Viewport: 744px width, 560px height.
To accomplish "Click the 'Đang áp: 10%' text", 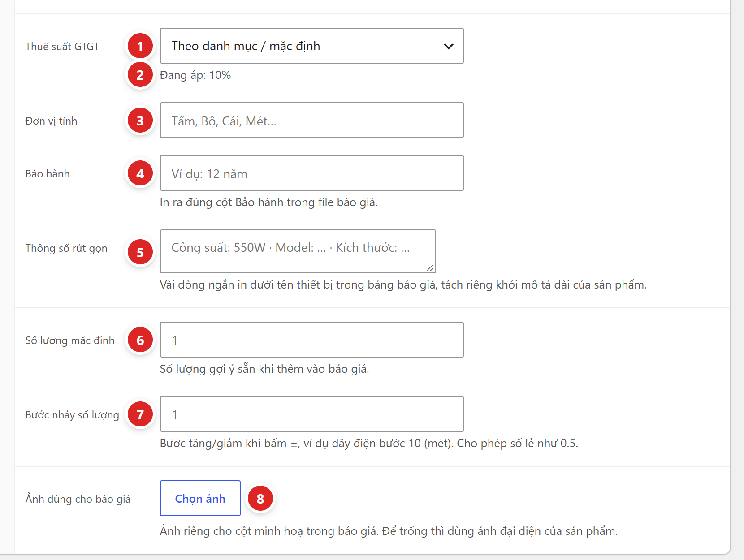I will point(195,75).
